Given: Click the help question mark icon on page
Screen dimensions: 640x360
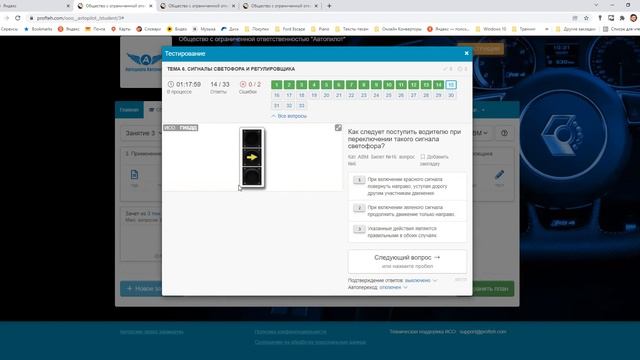Looking at the screenshot, I should coord(504,133).
